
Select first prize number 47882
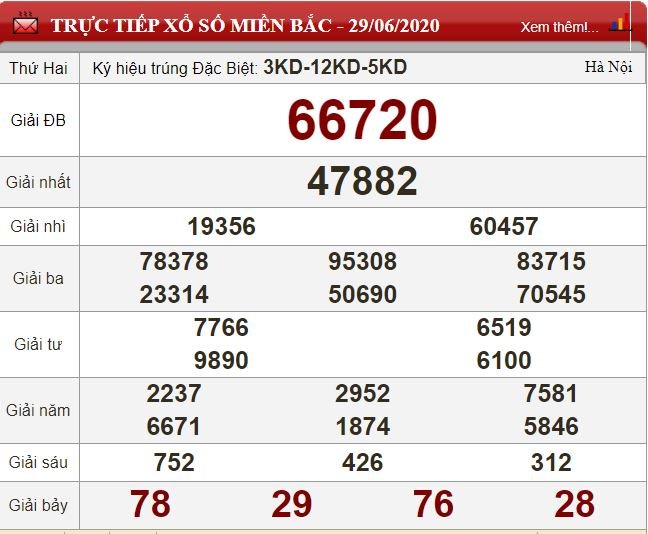click(x=362, y=181)
